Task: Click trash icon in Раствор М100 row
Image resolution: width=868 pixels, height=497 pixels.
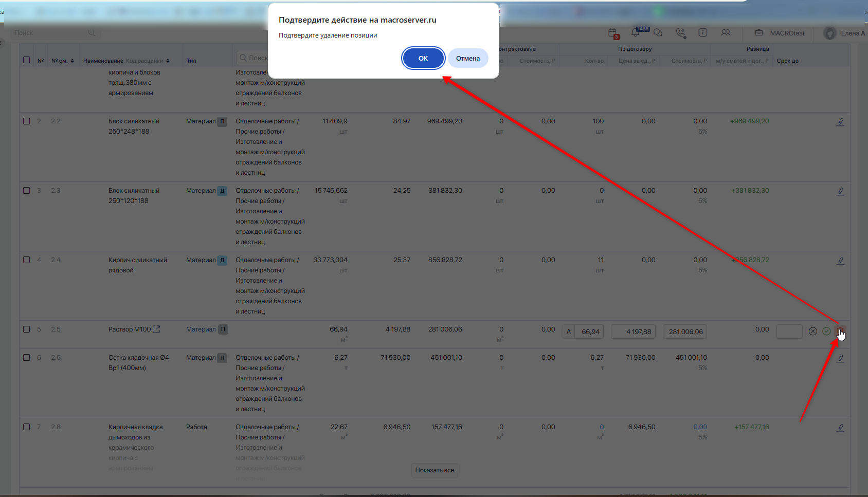Action: [x=840, y=331]
